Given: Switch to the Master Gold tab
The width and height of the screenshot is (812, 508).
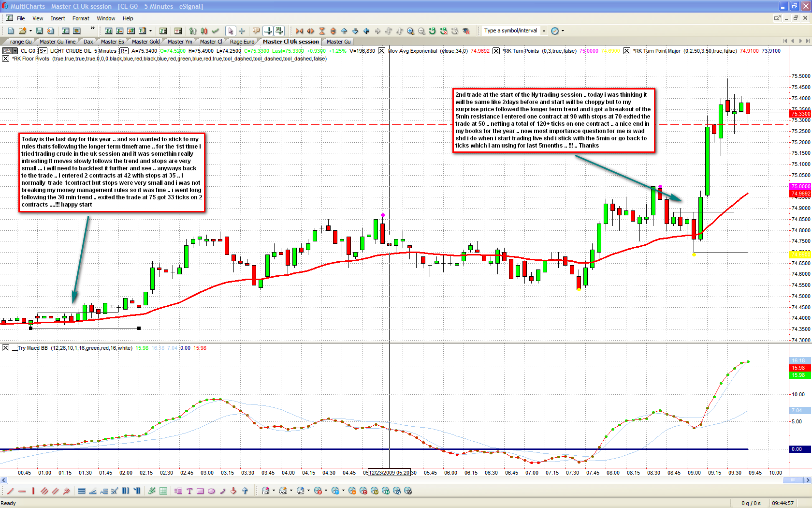Looking at the screenshot, I should [x=145, y=42].
